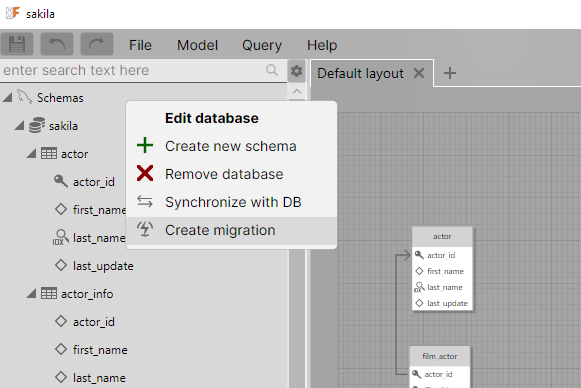Click the scroll up arrow in tree panel

(x=297, y=91)
